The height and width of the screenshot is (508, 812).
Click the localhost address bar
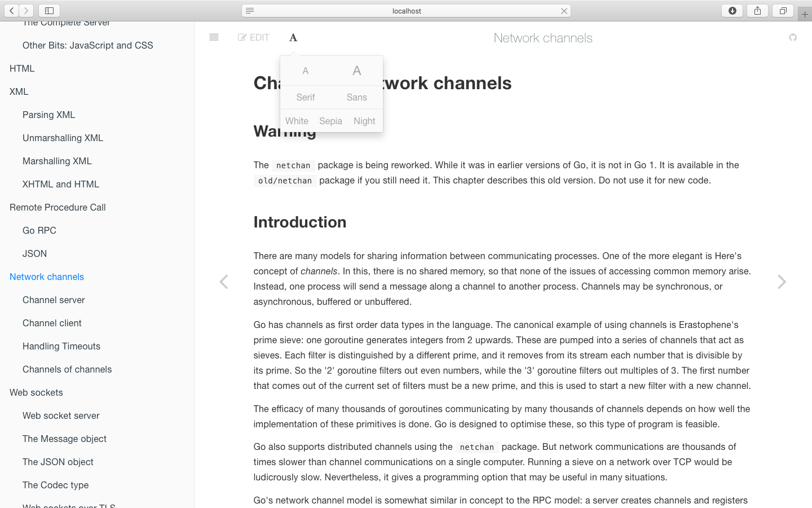point(407,11)
